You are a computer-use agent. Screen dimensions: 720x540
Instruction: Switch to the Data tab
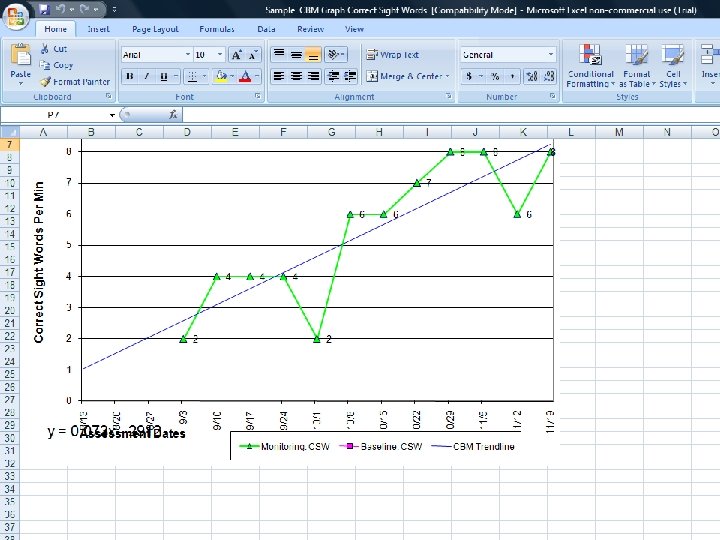[266, 29]
